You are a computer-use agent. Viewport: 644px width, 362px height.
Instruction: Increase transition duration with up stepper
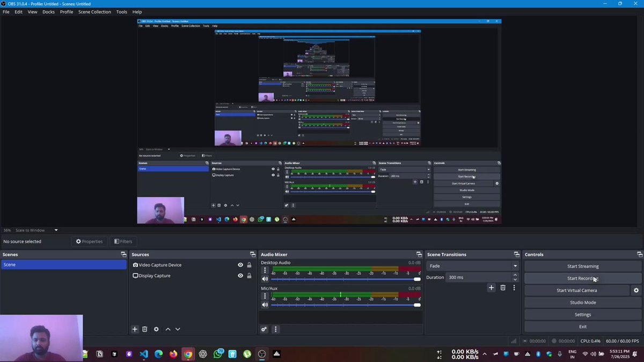515,275
